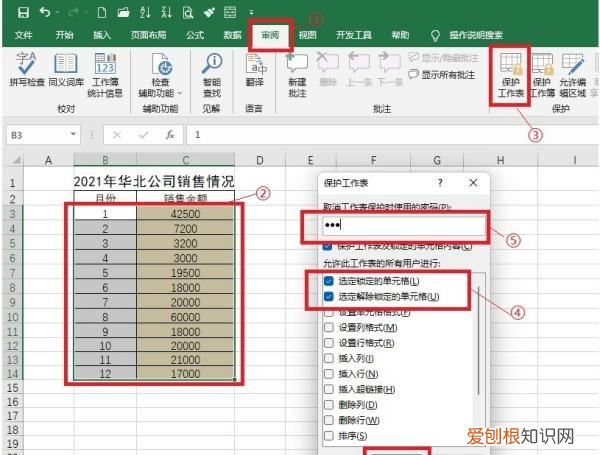
Task: Open 同义词库 thesaurus
Action: (x=66, y=70)
